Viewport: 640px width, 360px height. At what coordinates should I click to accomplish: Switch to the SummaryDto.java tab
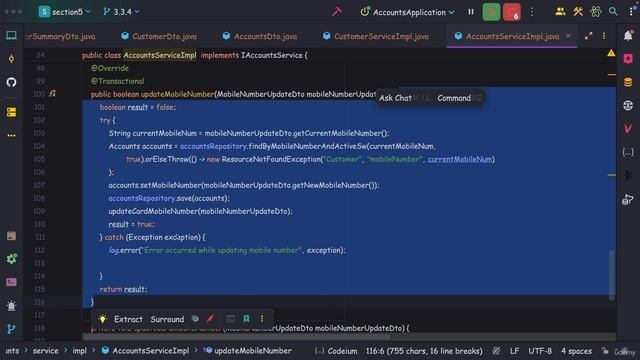pyautogui.click(x=60, y=36)
